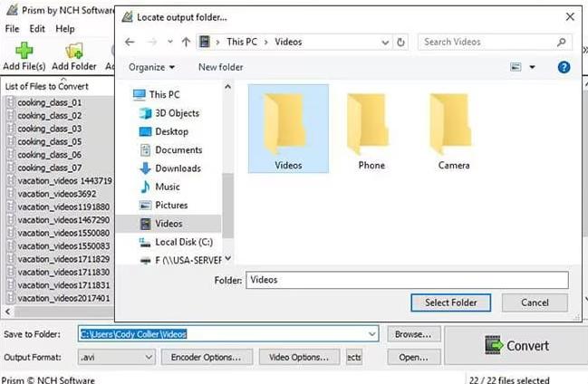Change view with the view layout icon

(x=516, y=67)
